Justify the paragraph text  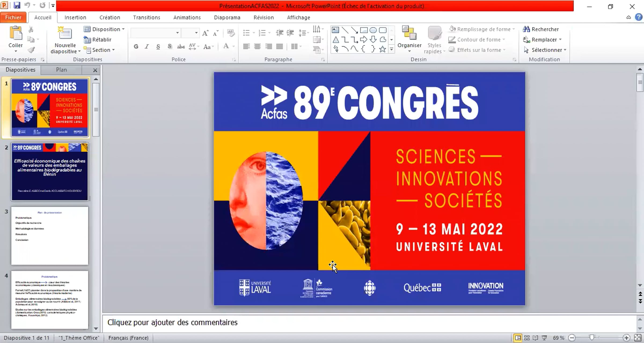(x=280, y=47)
